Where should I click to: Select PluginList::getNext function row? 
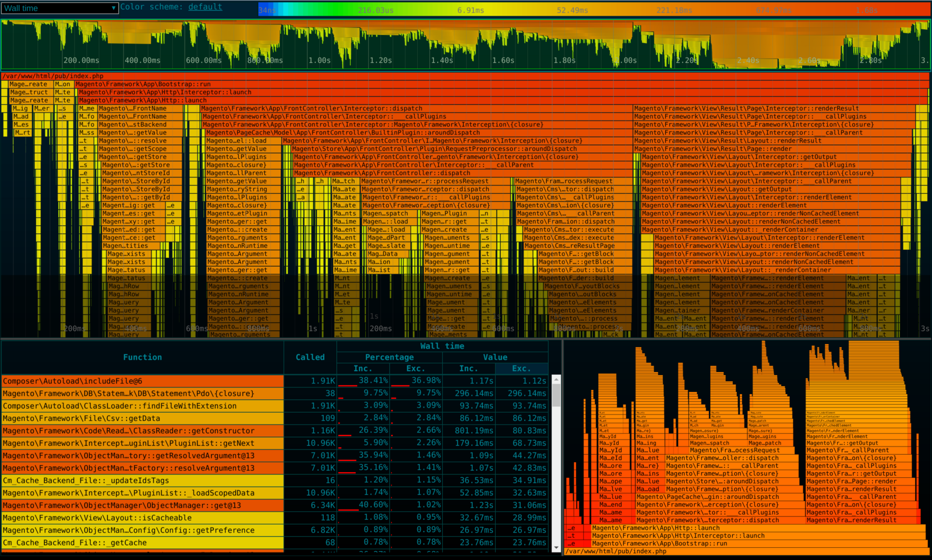coord(143,443)
